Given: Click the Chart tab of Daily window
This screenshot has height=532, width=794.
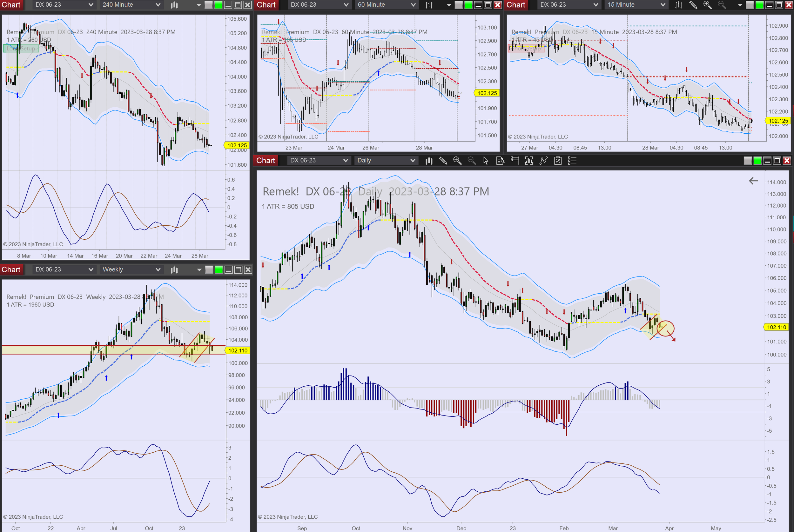Looking at the screenshot, I should coord(266,161).
